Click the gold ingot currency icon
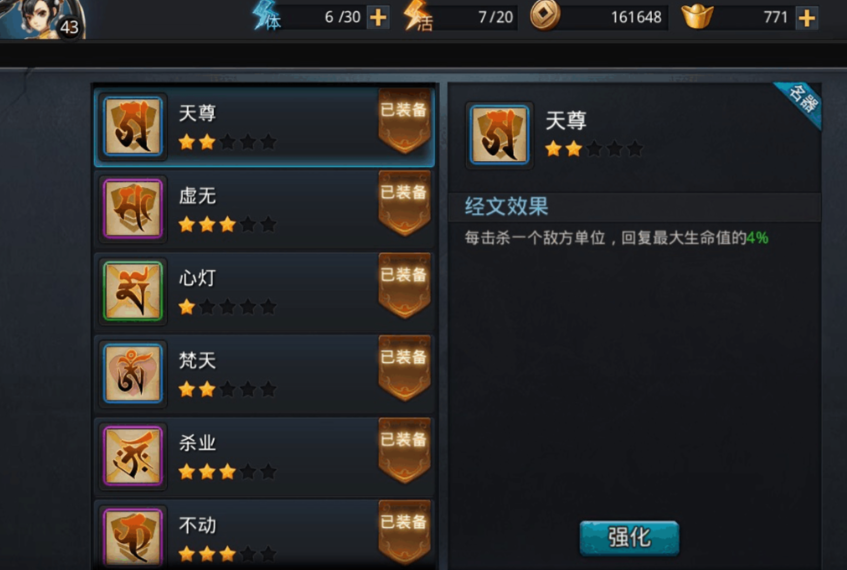The height and width of the screenshot is (570, 847). point(697,16)
